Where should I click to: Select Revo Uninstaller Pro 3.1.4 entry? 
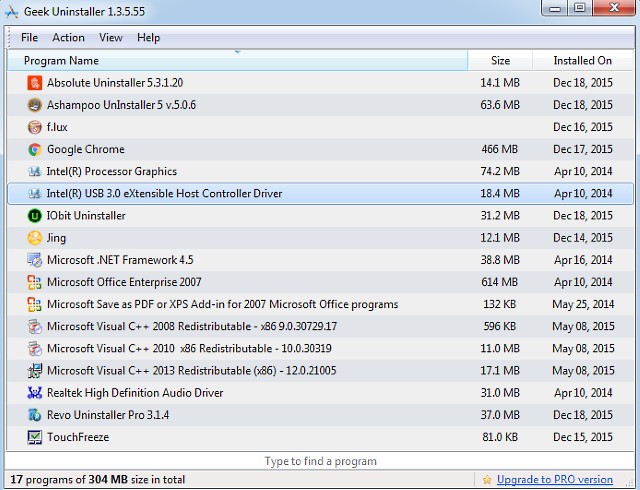coord(108,415)
